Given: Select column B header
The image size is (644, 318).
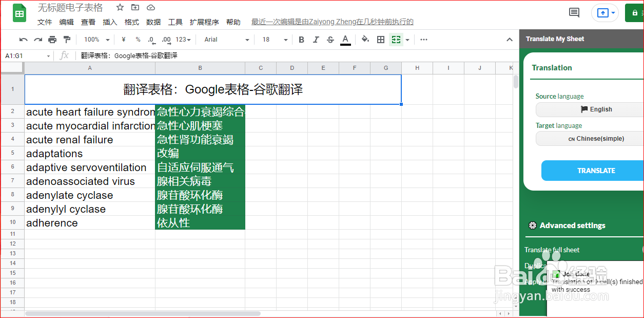Looking at the screenshot, I should tap(200, 68).
